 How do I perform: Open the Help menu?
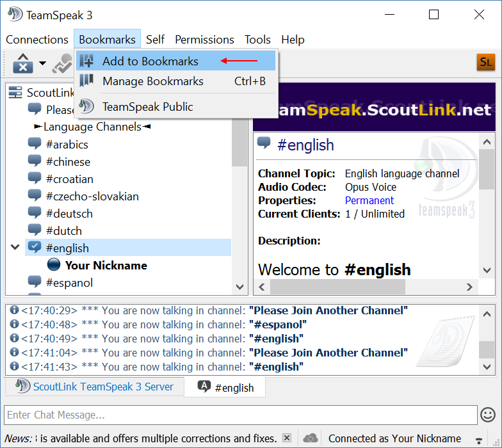(293, 40)
